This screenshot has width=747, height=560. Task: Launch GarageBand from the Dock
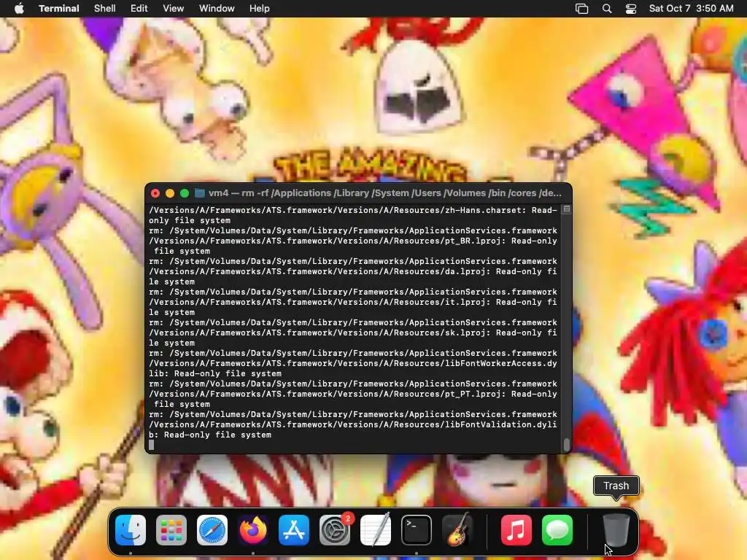pos(457,530)
